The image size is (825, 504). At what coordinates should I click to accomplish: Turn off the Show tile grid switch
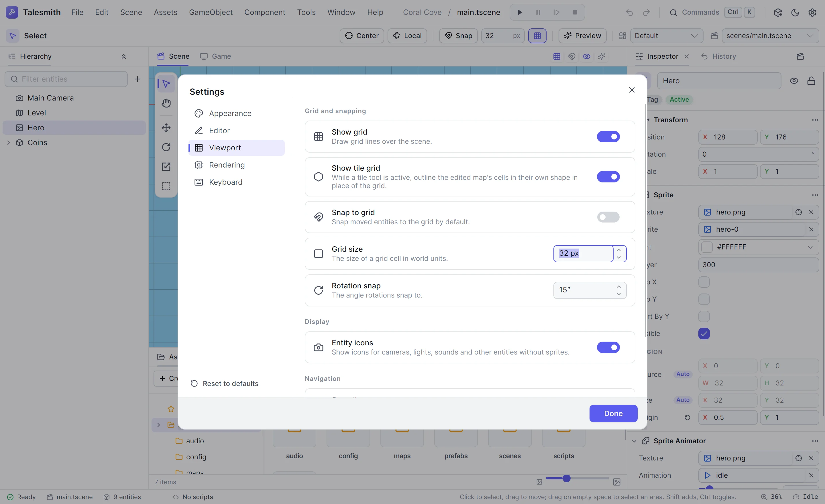(608, 177)
